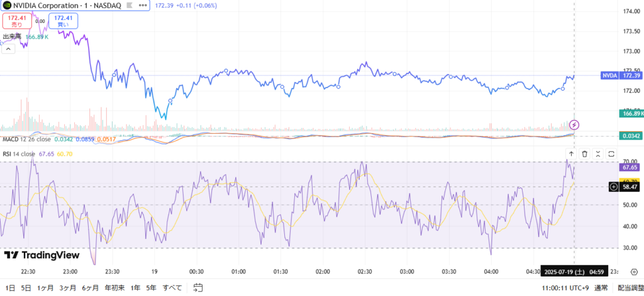Select the 1ヶ月 time range
This screenshot has width=644, height=296.
45,288
